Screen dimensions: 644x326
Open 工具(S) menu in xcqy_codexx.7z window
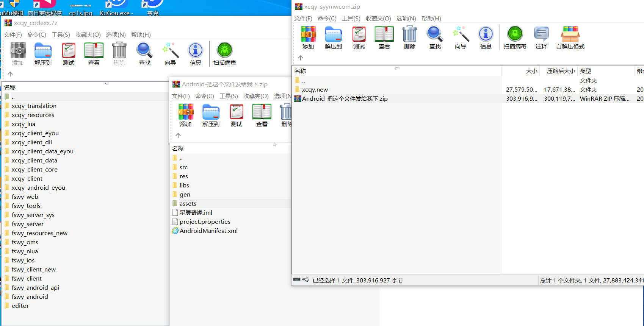pos(61,35)
